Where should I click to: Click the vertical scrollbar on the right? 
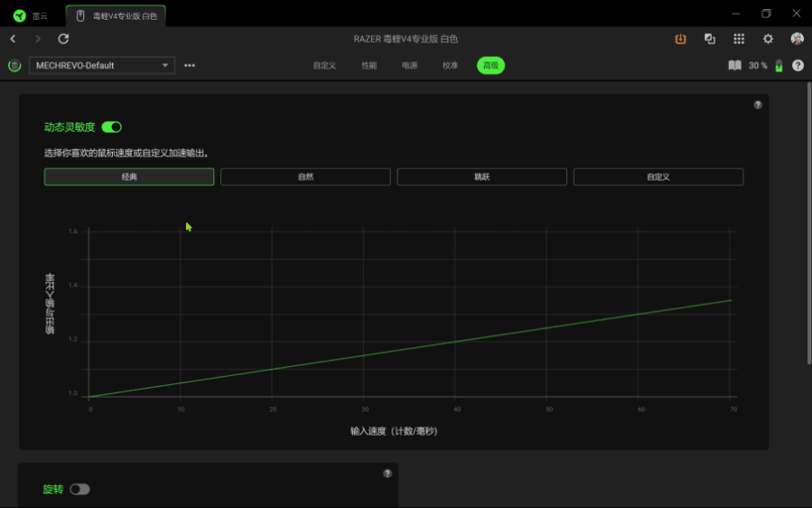(x=809, y=223)
